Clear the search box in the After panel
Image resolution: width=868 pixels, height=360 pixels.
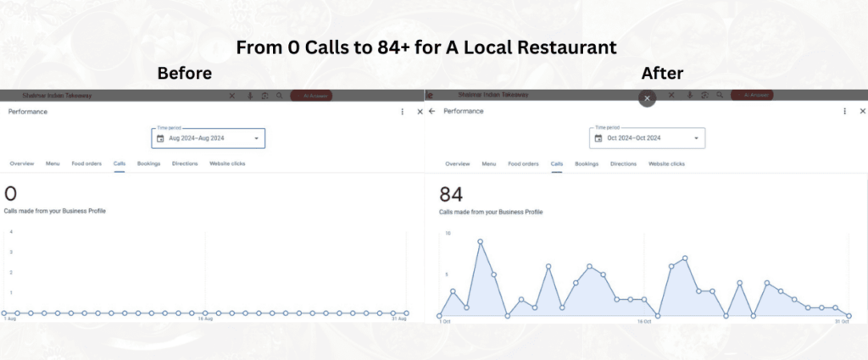pos(671,95)
